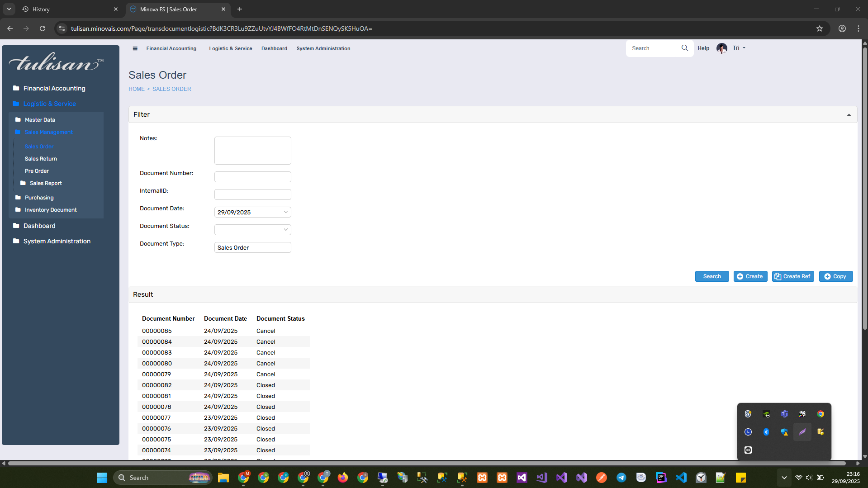The width and height of the screenshot is (868, 488).
Task: Bookmark this page with the star icon
Action: pyautogui.click(x=819, y=28)
